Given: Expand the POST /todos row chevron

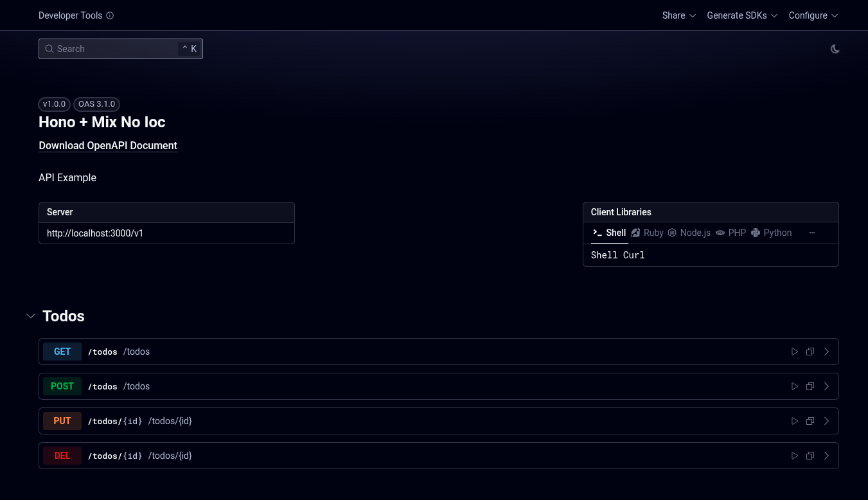Looking at the screenshot, I should point(826,386).
